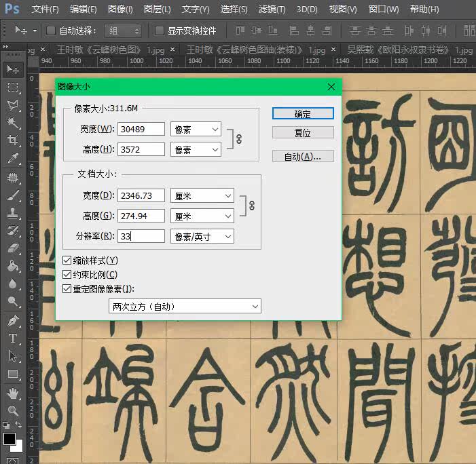Screen dimensions: 476x464
Task: Uncheck the 重定图像像素 checkbox
Action: pos(67,289)
